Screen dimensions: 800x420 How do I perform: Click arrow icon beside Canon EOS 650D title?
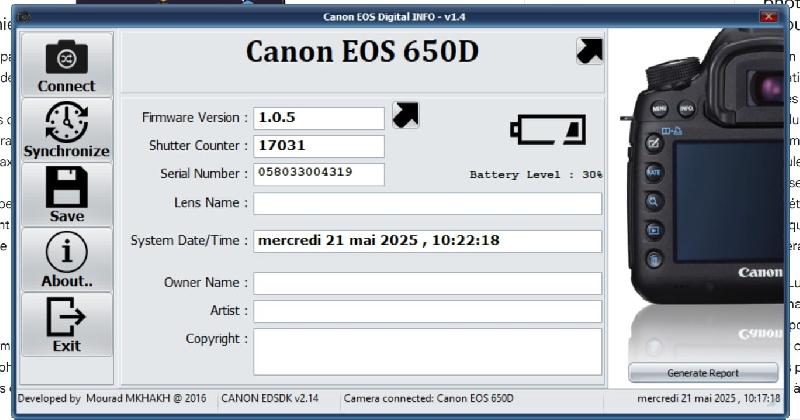pos(589,51)
